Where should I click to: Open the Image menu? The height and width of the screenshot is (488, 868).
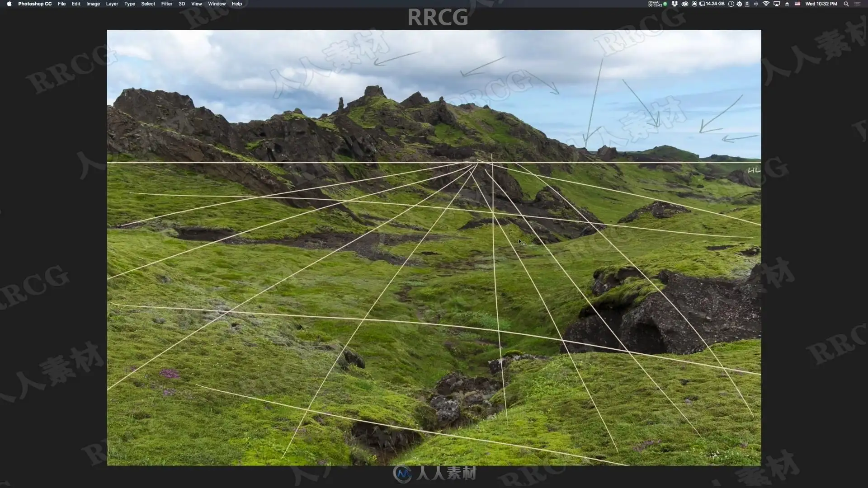[x=93, y=4]
